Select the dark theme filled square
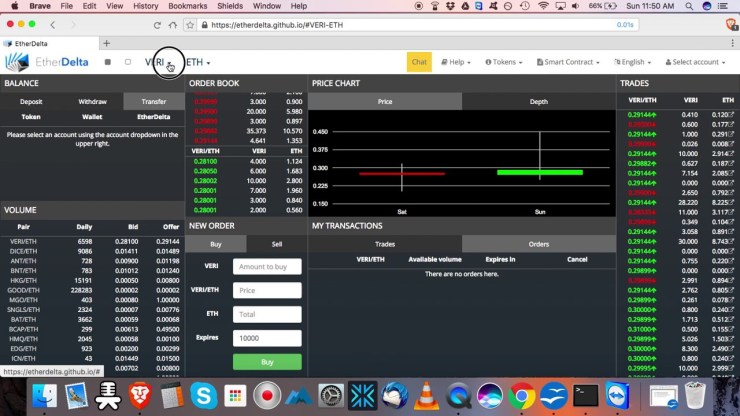740x416 pixels. [x=108, y=62]
